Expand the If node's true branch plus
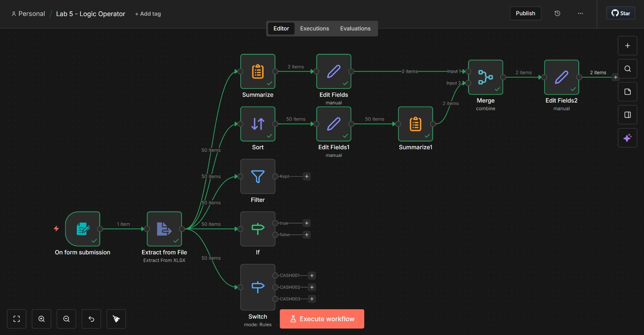Screen dimensions: 644x335 pyautogui.click(x=307, y=223)
